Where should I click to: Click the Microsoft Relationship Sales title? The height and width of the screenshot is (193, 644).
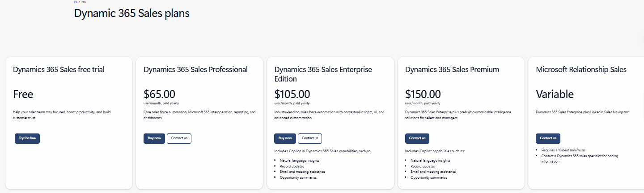[x=581, y=69]
